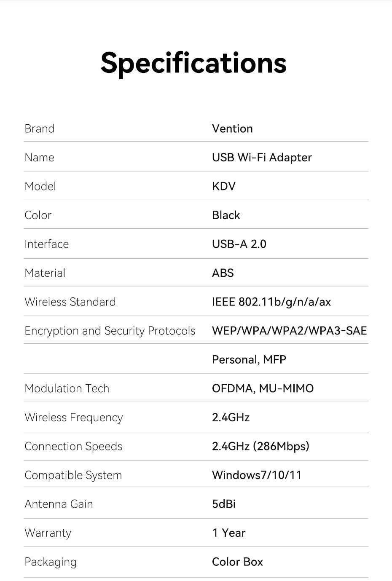Select the WEP/WPA/WPA2/WPA3-SAE value

tap(290, 331)
